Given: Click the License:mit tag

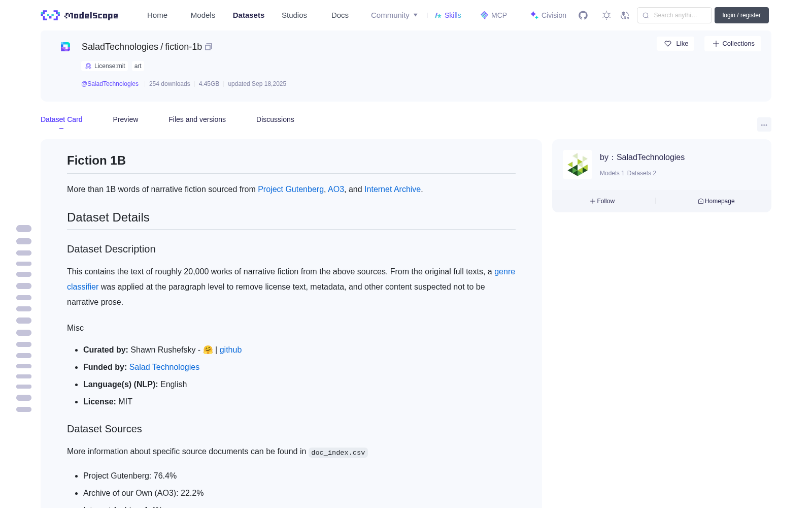Looking at the screenshot, I should click(x=105, y=66).
